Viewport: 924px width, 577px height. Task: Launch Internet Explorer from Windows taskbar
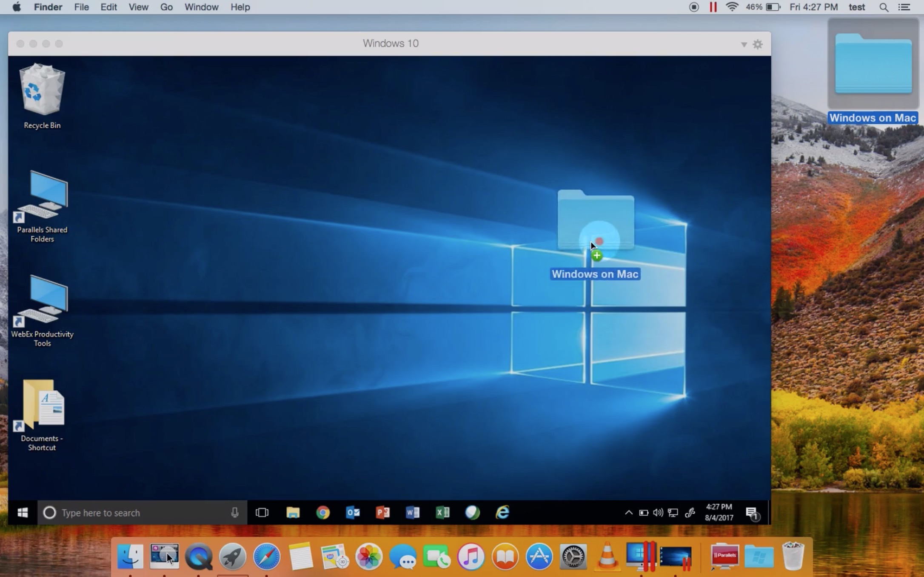(502, 512)
